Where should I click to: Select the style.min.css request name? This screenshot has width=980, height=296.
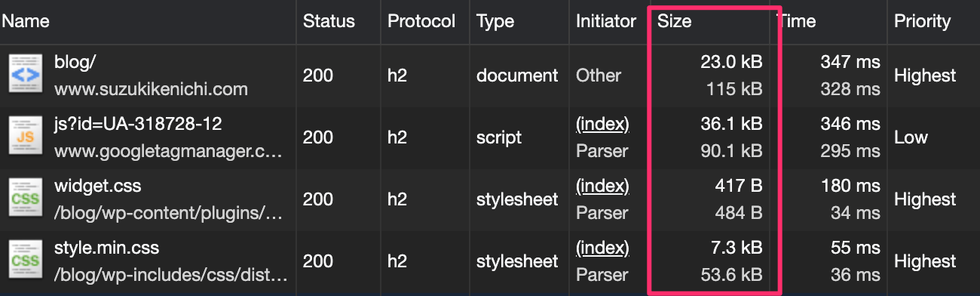tap(106, 248)
